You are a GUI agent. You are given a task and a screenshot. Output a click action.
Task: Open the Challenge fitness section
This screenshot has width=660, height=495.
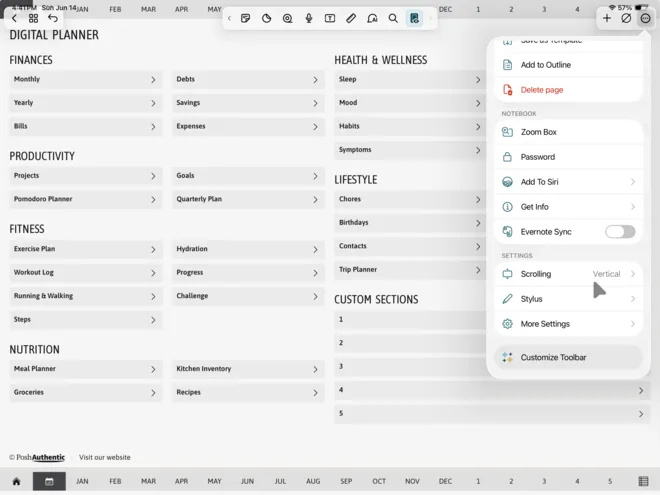click(248, 296)
